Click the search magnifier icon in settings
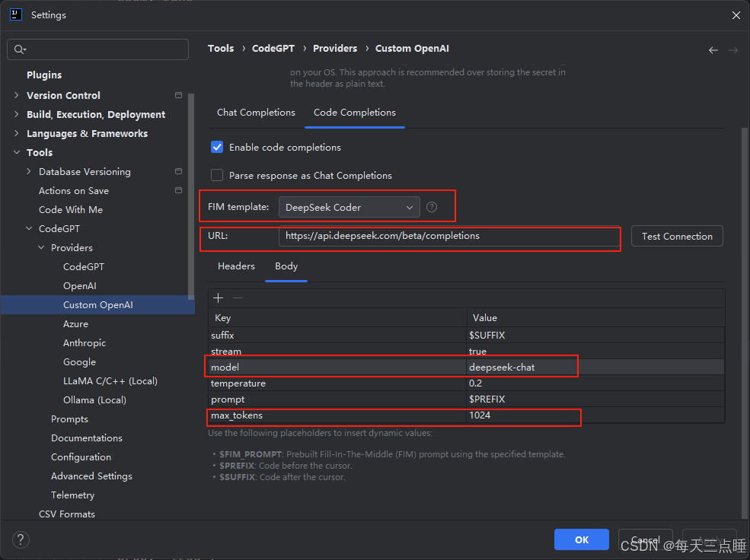This screenshot has height=560, width=750. coord(19,49)
